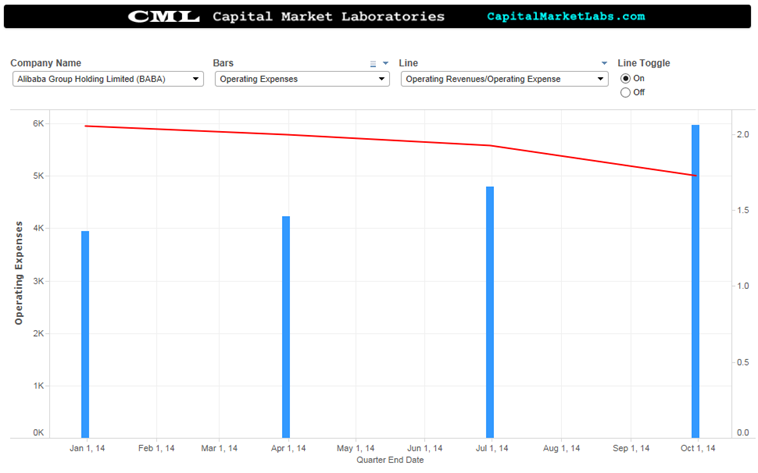Click the red line's Oct 1 endpoint
The width and height of the screenshot is (758, 473).
pos(695,175)
